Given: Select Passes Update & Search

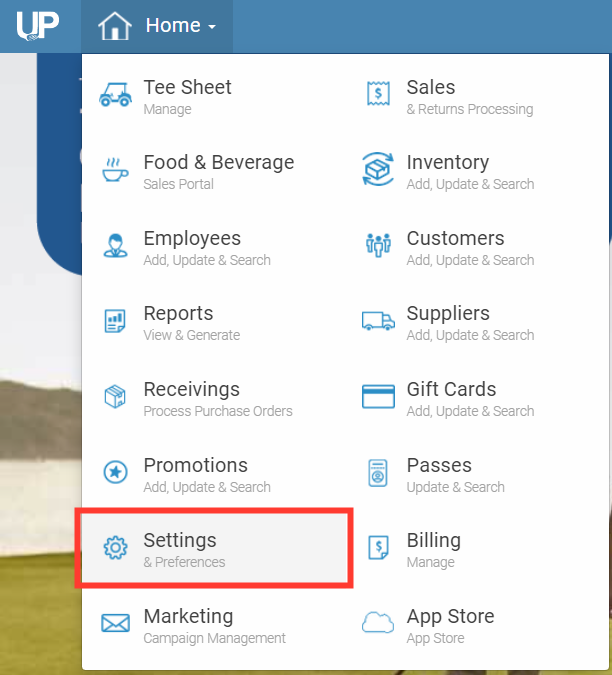Looking at the screenshot, I should click(x=455, y=473).
